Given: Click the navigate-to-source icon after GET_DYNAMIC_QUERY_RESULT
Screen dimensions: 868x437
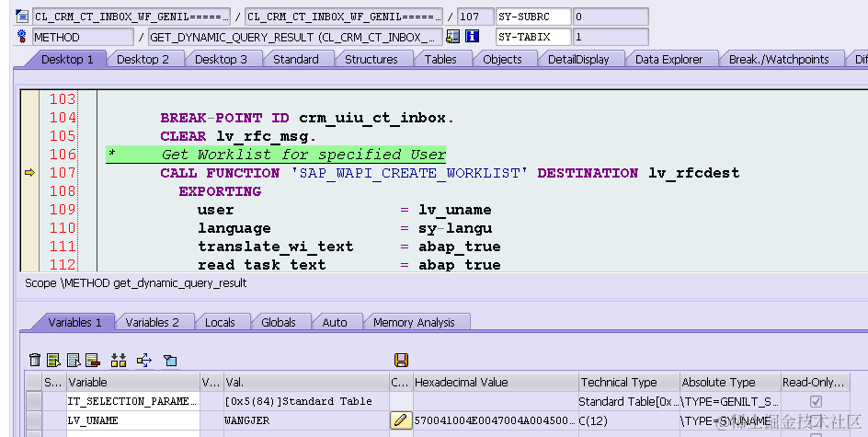Looking at the screenshot, I should (452, 37).
